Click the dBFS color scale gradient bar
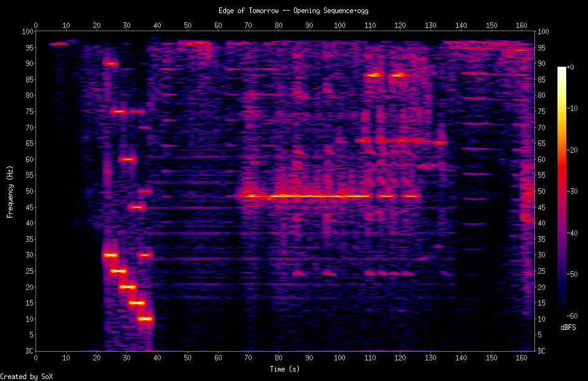Screen dimensions: 588x381 tap(561, 191)
